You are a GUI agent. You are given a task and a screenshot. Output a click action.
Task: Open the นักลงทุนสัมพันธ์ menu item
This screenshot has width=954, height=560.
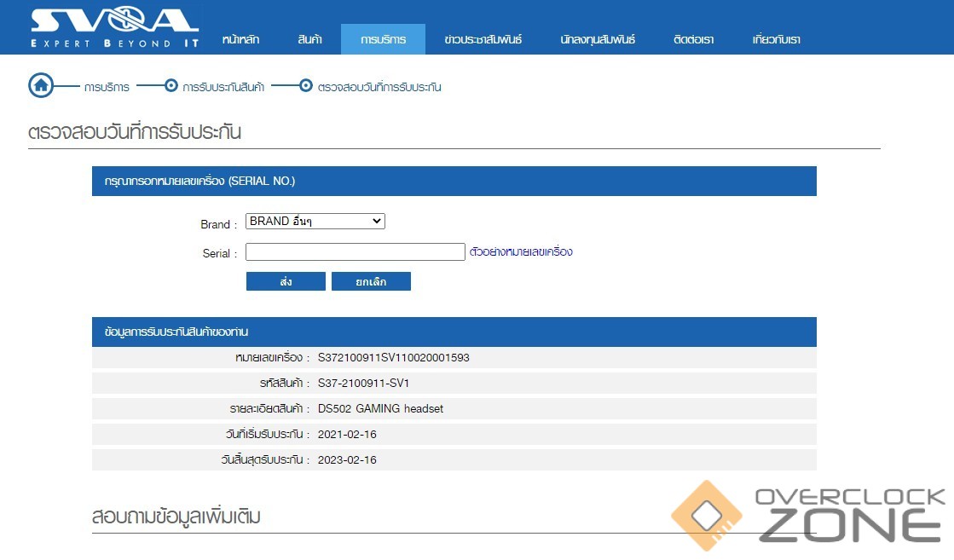pyautogui.click(x=598, y=40)
